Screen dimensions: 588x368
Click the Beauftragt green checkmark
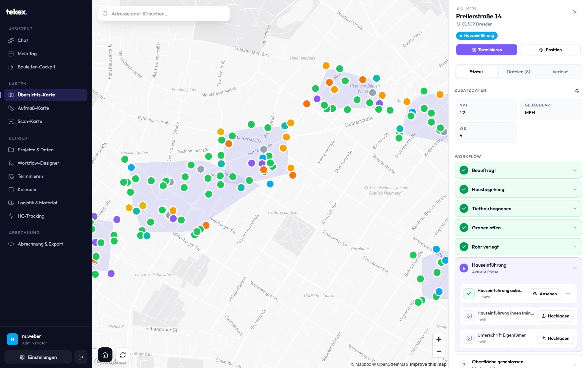[464, 170]
